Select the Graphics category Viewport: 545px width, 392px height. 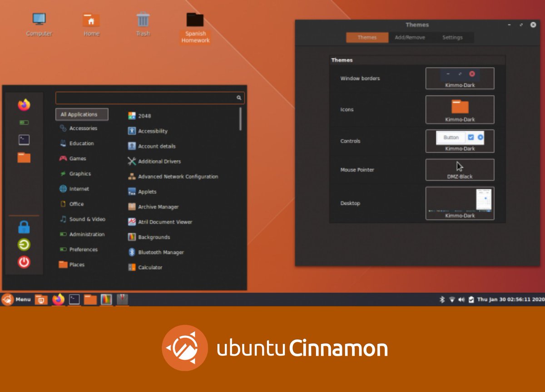point(75,174)
